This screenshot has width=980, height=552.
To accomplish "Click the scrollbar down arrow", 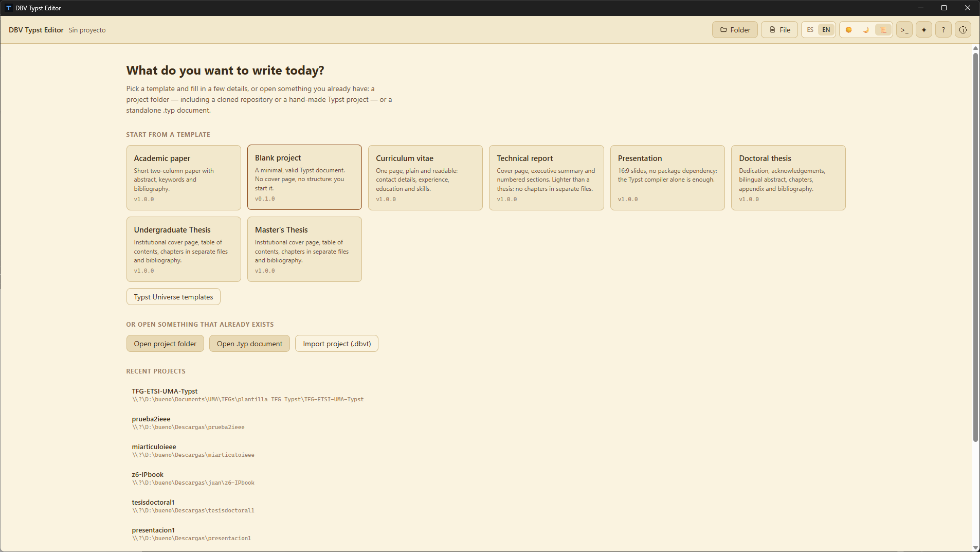I will coord(975,548).
